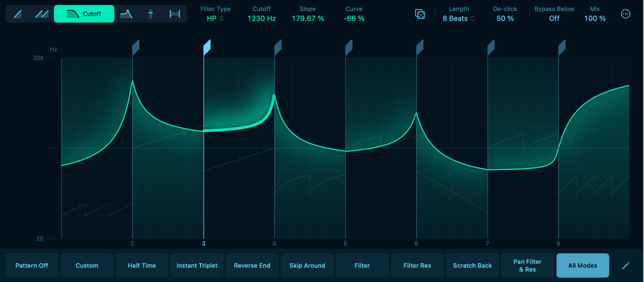Choose the Pattern Off preset

tap(32, 265)
